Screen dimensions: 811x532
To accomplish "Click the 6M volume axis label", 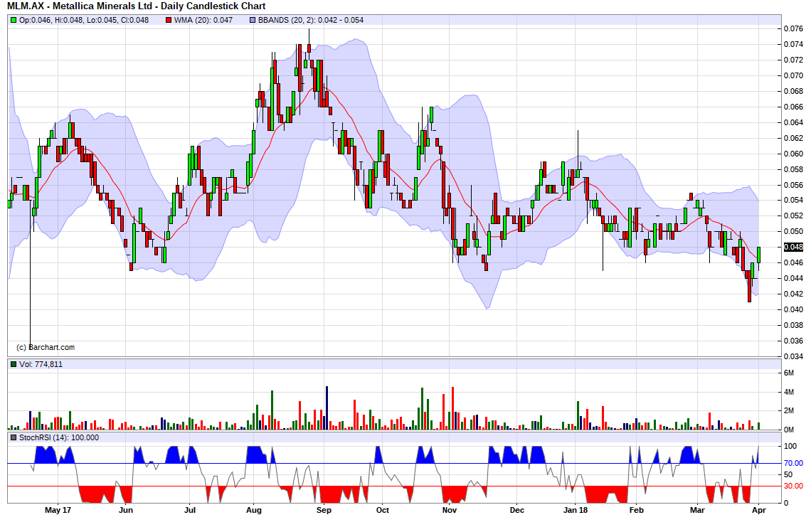I will 789,373.
